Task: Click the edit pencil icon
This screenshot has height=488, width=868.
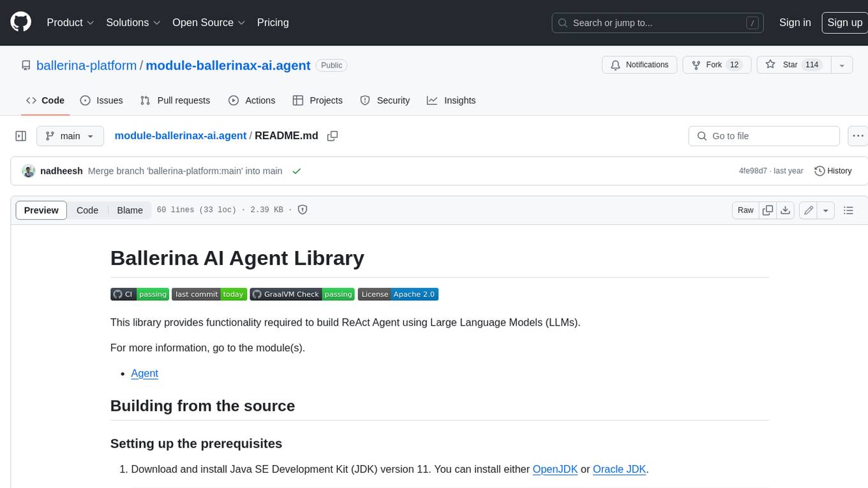Action: [809, 210]
